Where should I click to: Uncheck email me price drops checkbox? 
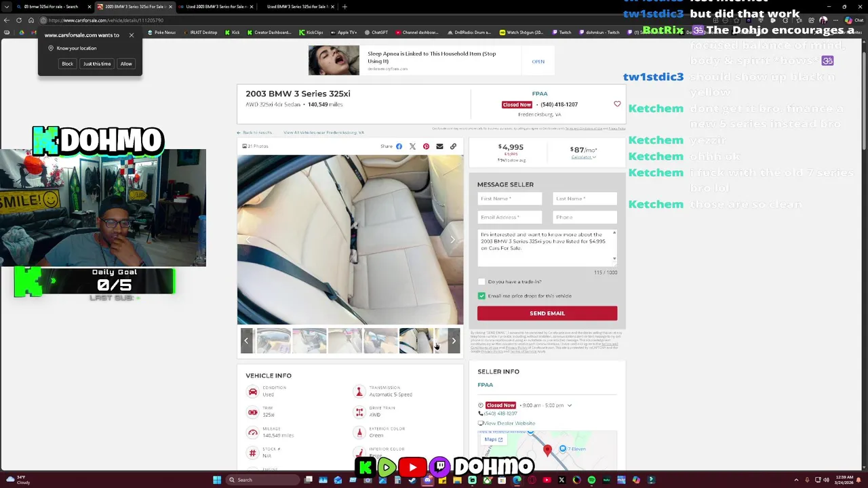click(x=481, y=296)
